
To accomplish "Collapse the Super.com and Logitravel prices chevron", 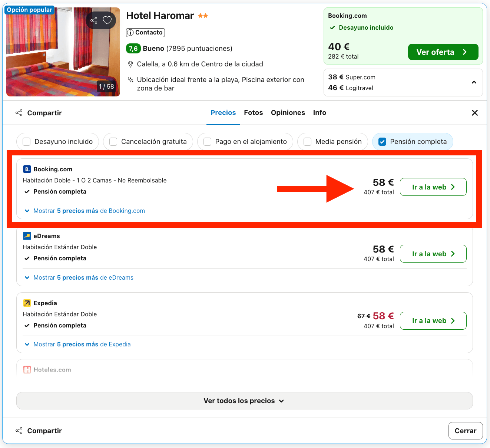I will pyautogui.click(x=474, y=82).
